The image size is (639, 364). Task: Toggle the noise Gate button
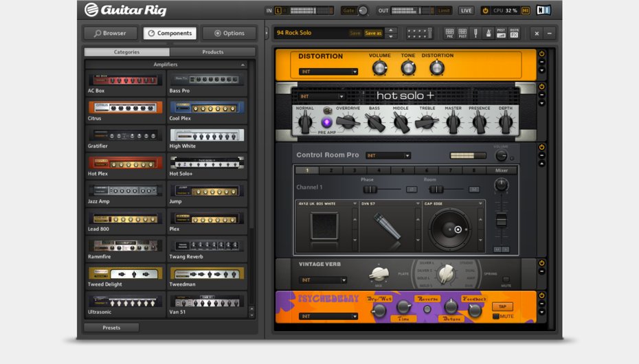(349, 10)
